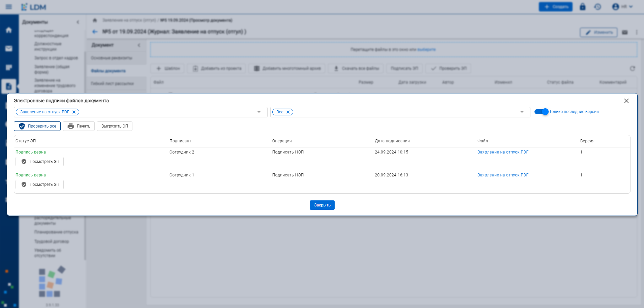Click 'Проверить все' shield button
Viewport: 644px width, 308px height.
point(37,126)
